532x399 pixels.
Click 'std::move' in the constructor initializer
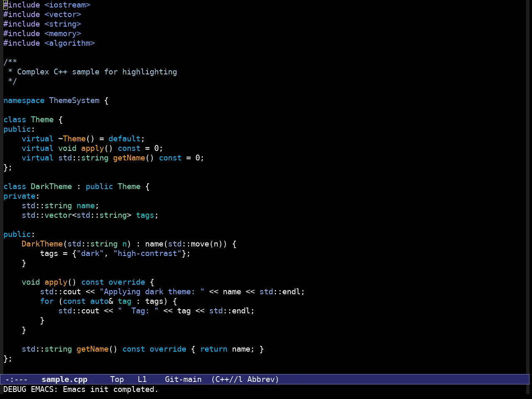click(x=189, y=244)
